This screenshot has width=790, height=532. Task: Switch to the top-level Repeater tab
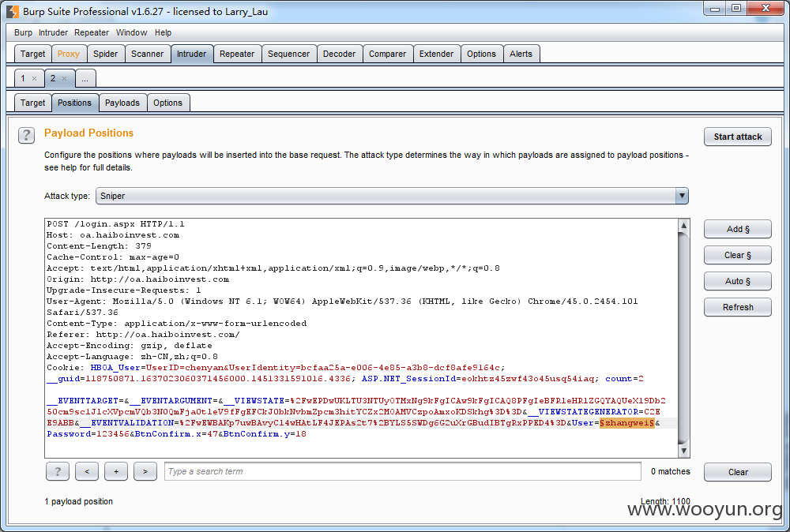click(237, 54)
